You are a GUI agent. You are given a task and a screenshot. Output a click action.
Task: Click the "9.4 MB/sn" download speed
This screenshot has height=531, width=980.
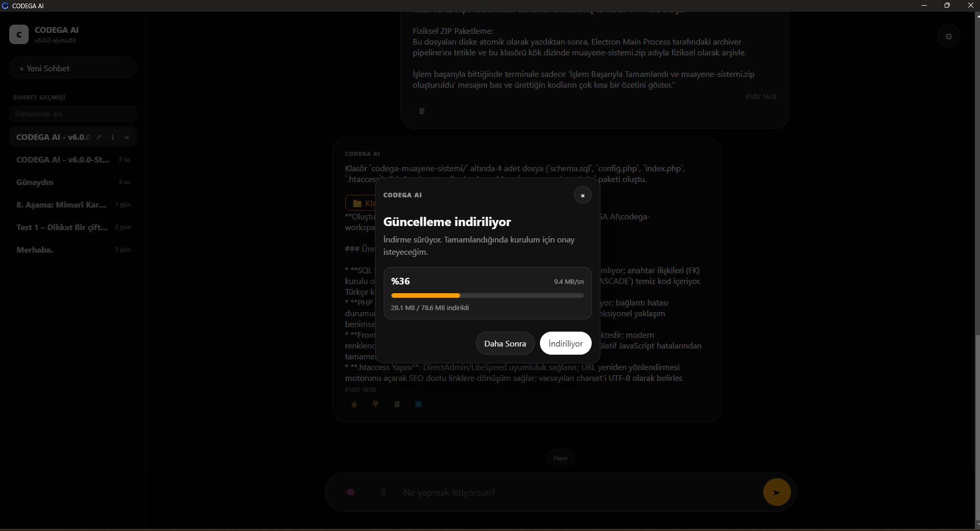click(x=569, y=281)
